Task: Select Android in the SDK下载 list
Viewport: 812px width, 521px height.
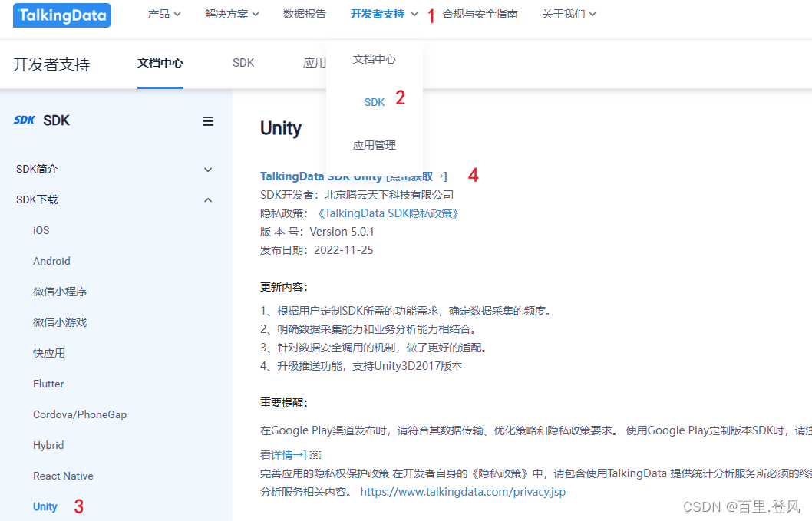Action: (51, 261)
